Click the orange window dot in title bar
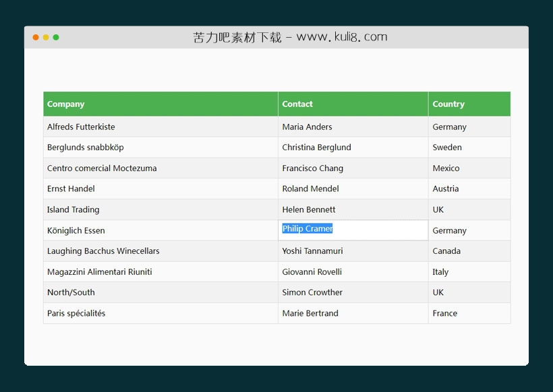The height and width of the screenshot is (392, 553). 36,37
